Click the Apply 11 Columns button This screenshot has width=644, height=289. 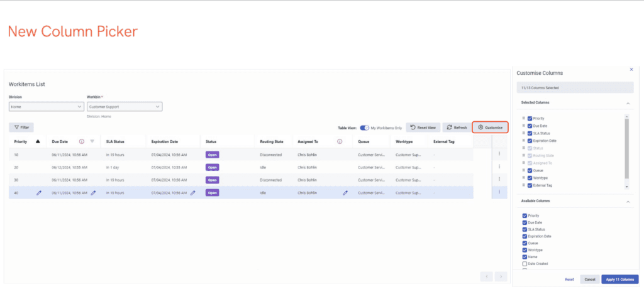click(619, 280)
